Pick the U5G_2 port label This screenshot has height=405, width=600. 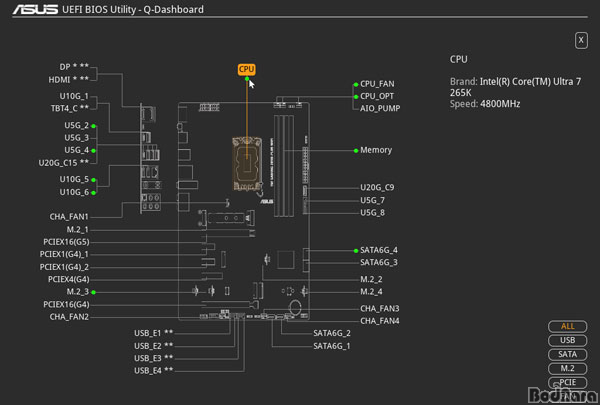(x=77, y=126)
